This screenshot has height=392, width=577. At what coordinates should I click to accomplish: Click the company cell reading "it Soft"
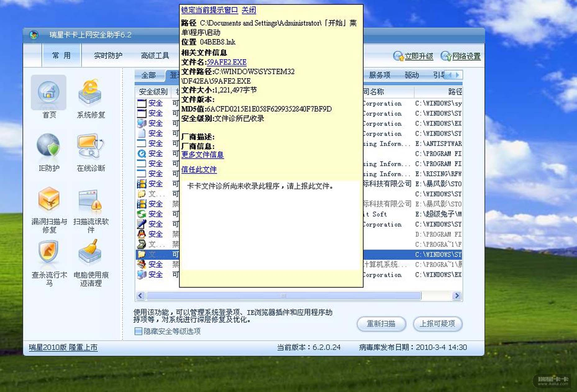click(375, 214)
